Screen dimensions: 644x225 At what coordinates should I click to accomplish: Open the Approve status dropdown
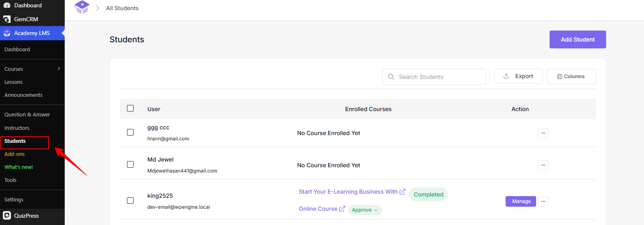pos(365,210)
